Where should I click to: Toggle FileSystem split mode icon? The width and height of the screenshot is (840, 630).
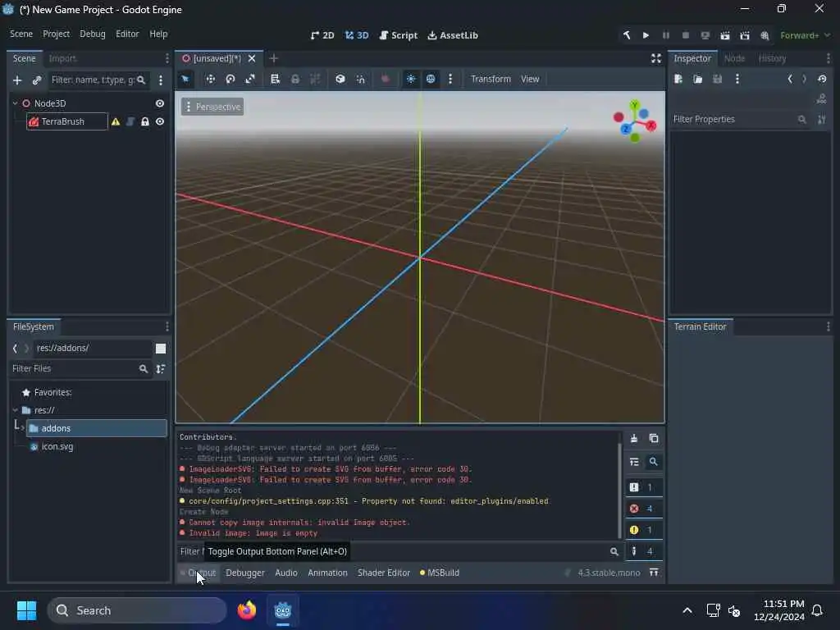161,349
